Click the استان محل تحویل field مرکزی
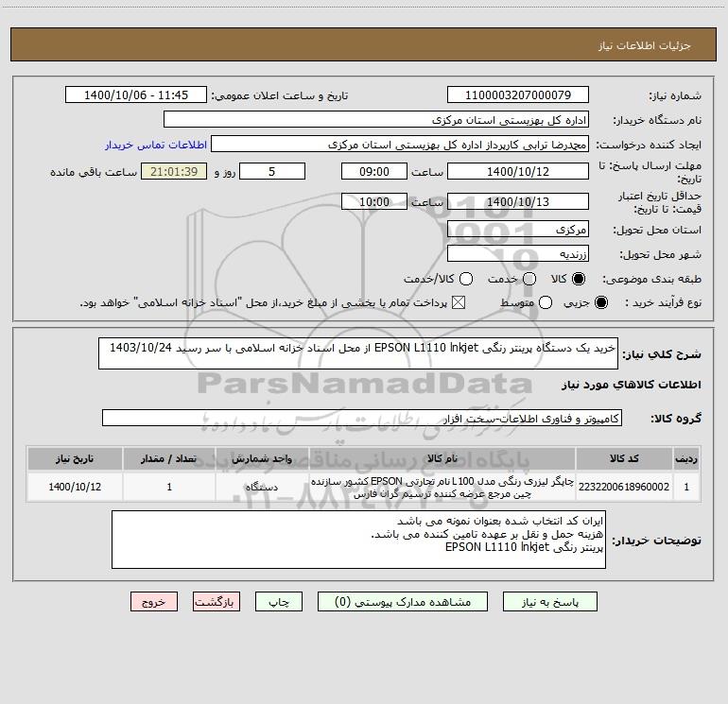The image size is (728, 704). tap(518, 229)
